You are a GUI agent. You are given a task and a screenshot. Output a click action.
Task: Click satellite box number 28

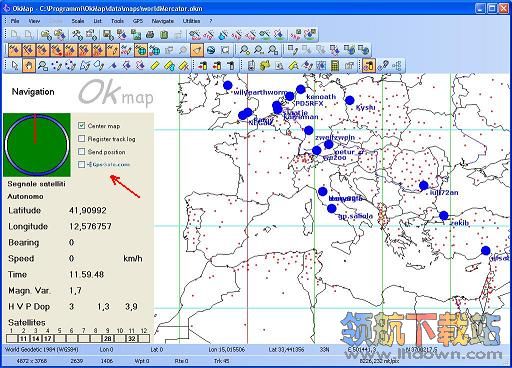[107, 339]
